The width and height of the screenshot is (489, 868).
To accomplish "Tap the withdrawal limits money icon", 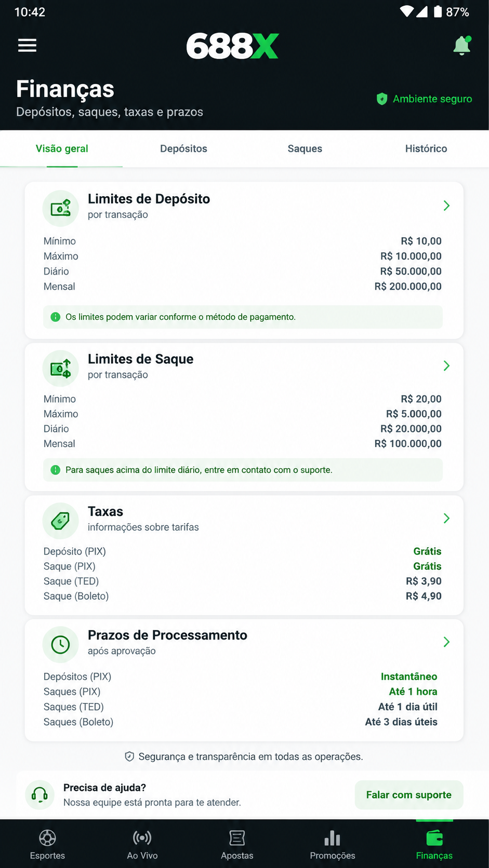I will click(x=61, y=368).
